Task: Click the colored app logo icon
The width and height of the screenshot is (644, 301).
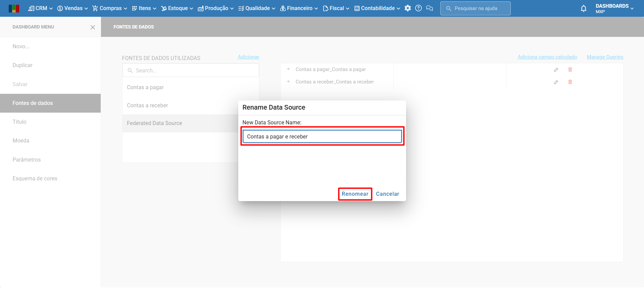Action: point(14,8)
